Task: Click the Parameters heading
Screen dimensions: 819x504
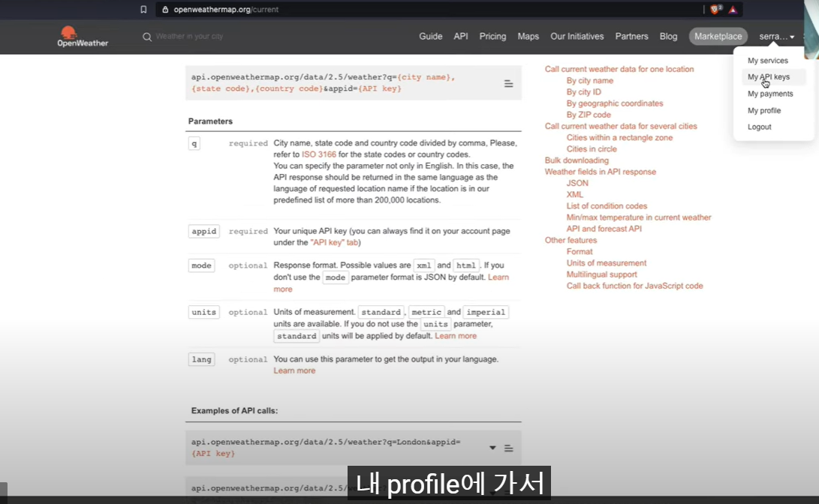Action: pos(210,121)
